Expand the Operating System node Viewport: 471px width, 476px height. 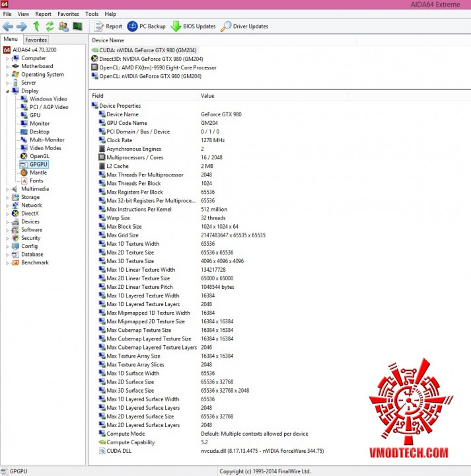[7, 75]
